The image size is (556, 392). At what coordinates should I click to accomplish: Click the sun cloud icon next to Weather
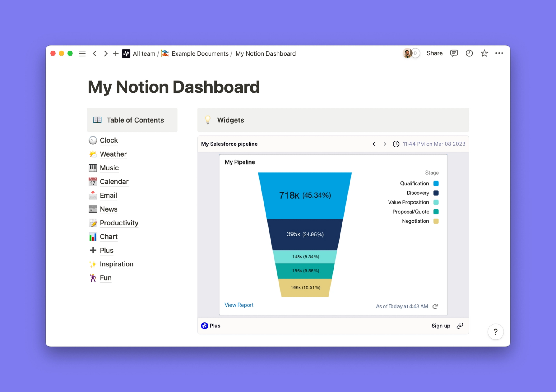(x=93, y=154)
